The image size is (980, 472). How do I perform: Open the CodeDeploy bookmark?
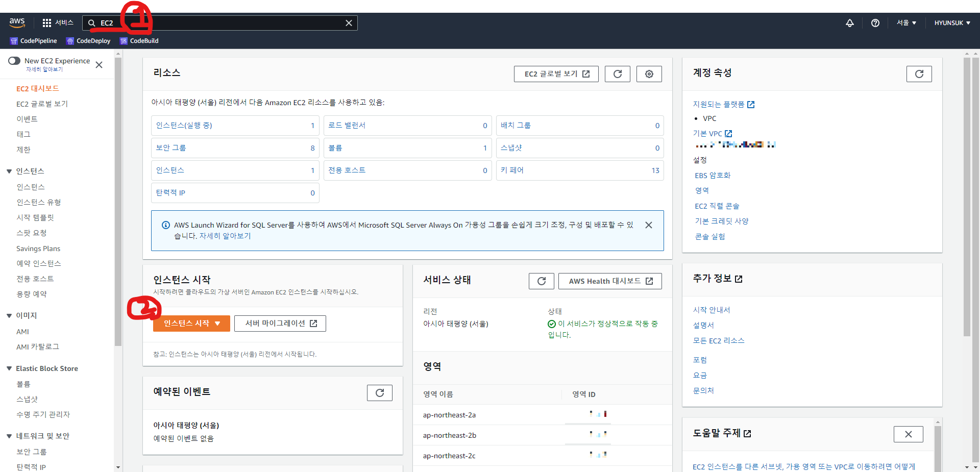pyautogui.click(x=88, y=41)
